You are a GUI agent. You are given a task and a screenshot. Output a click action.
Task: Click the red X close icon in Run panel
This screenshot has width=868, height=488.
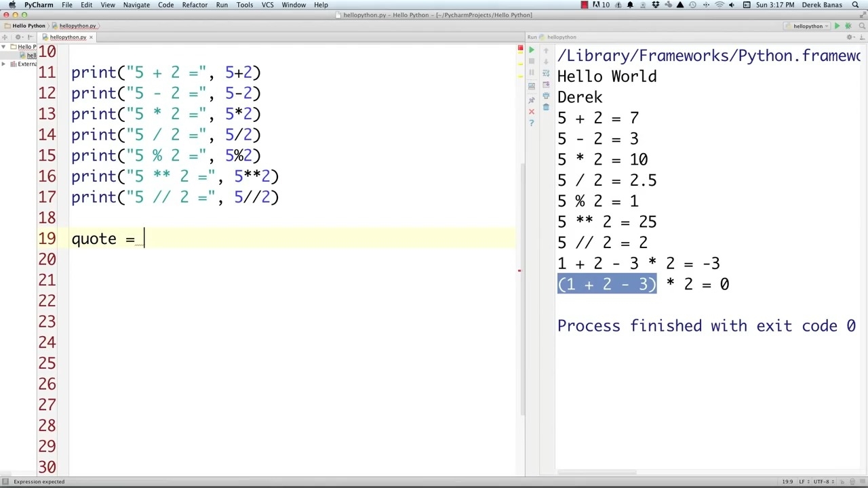click(532, 111)
